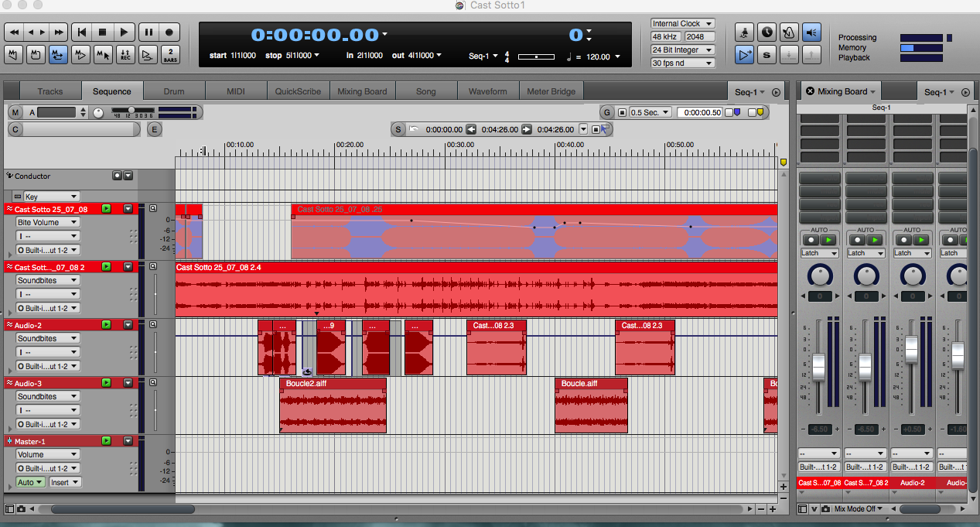The width and height of the screenshot is (980, 527).
Task: Click the Insert button on Master-1 track
Action: [63, 482]
